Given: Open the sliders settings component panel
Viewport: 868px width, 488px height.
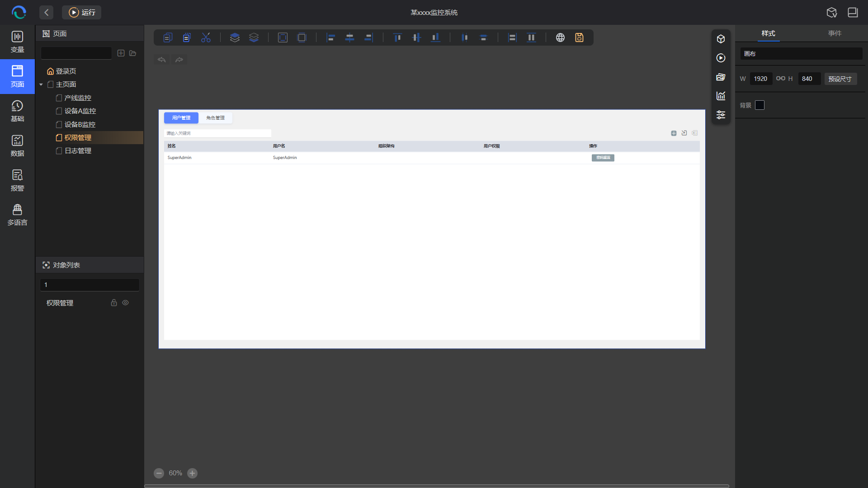Looking at the screenshot, I should click(721, 115).
